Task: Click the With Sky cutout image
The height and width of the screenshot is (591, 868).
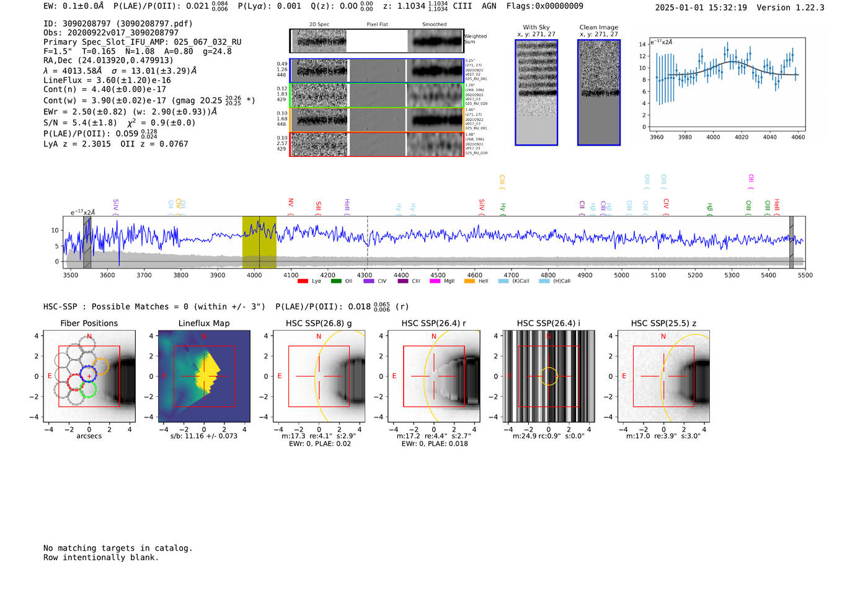Action: [x=536, y=92]
